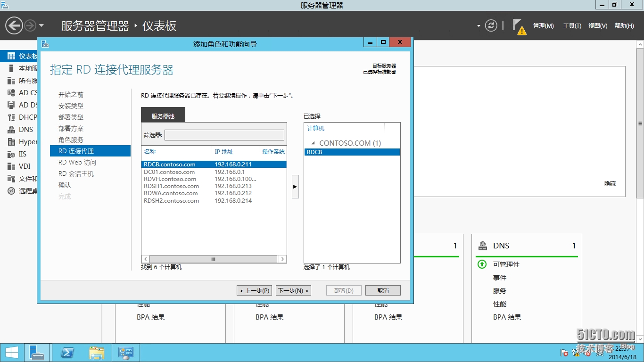This screenshot has width=644, height=362.
Task: Select the AD DS sidebar icon
Action: coord(11,105)
